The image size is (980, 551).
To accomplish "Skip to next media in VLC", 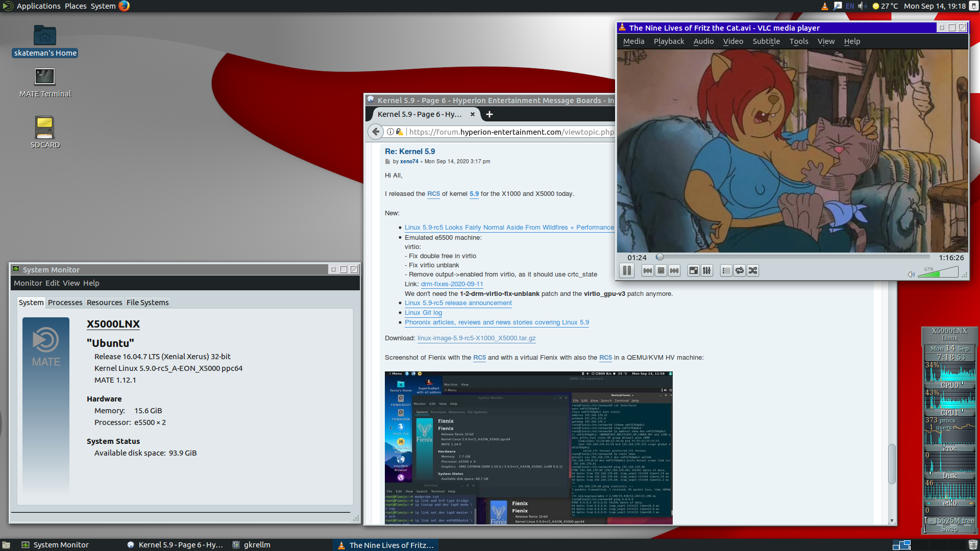I will click(x=674, y=271).
